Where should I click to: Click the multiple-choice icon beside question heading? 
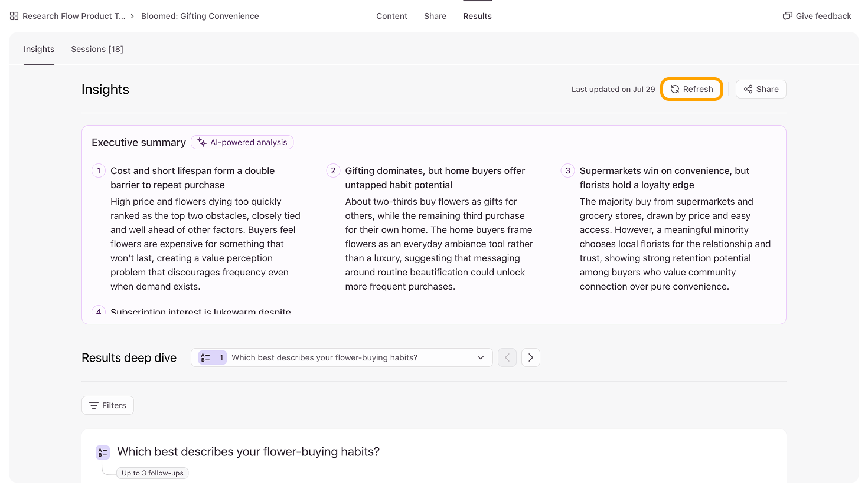point(103,452)
